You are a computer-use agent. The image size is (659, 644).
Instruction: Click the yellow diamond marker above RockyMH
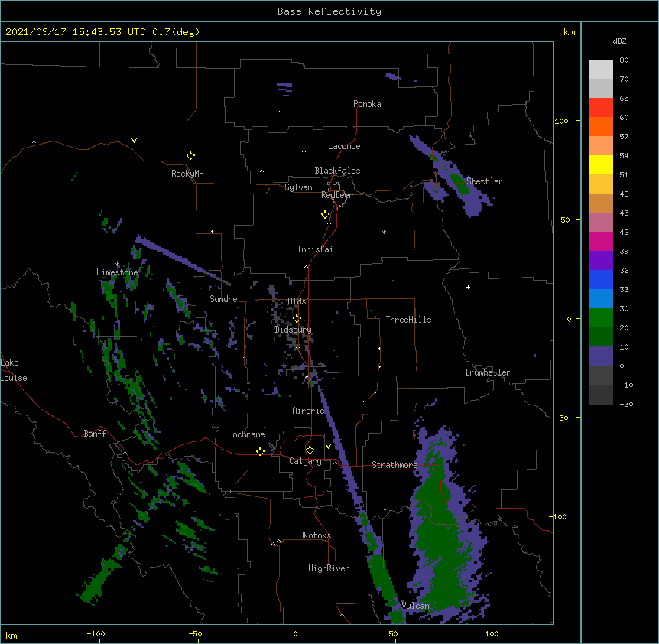(x=190, y=156)
